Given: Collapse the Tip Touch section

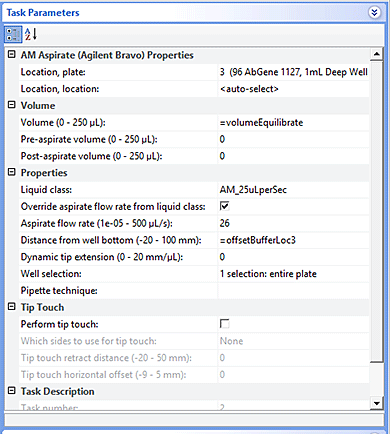Looking at the screenshot, I should tap(12, 306).
